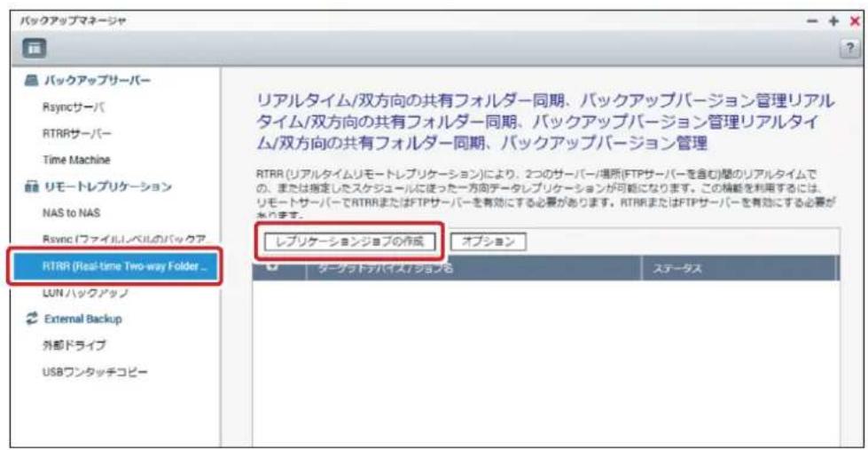Click the External Backup sync arrows icon
Viewport: 868px width, 450px height.
click(x=32, y=319)
